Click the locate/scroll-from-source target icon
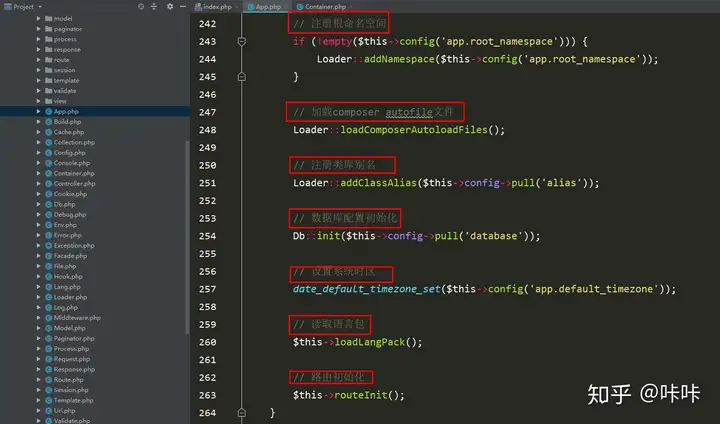720x424 pixels. coord(141,6)
